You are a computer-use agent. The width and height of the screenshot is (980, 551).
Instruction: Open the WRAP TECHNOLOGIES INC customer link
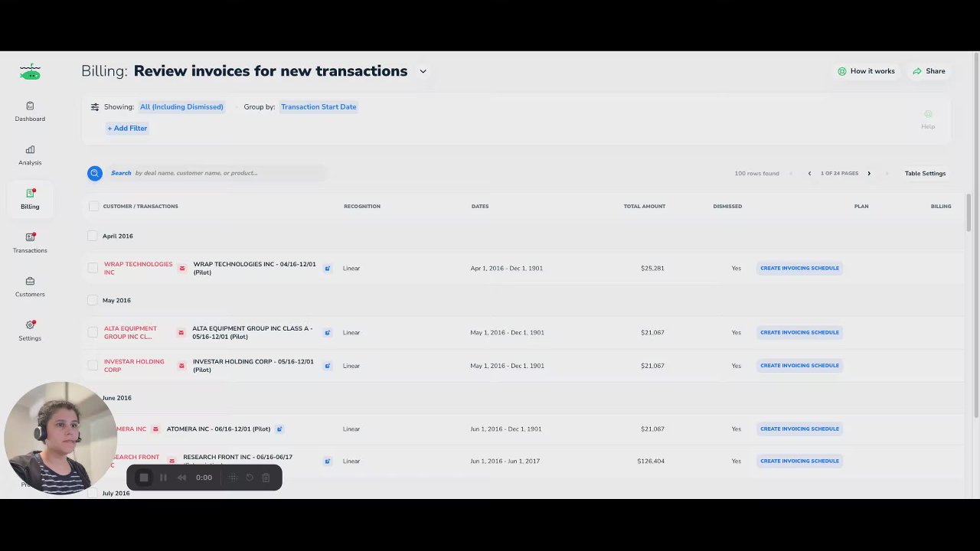(x=138, y=269)
